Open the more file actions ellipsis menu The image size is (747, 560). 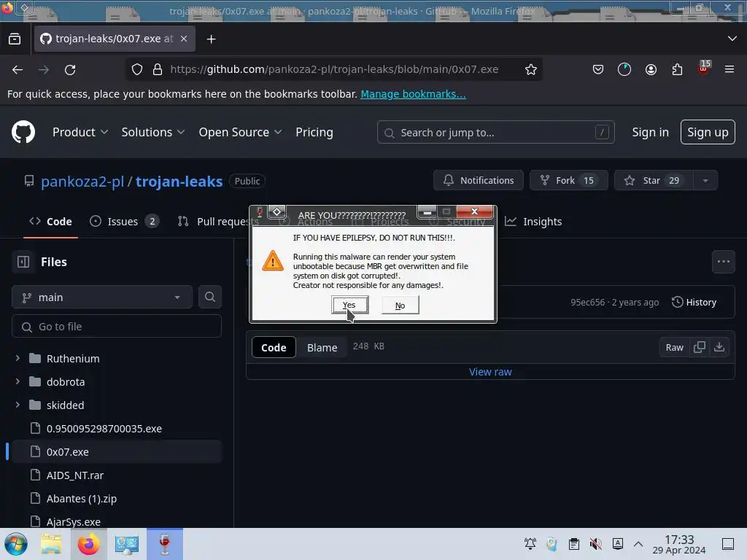[x=723, y=262]
